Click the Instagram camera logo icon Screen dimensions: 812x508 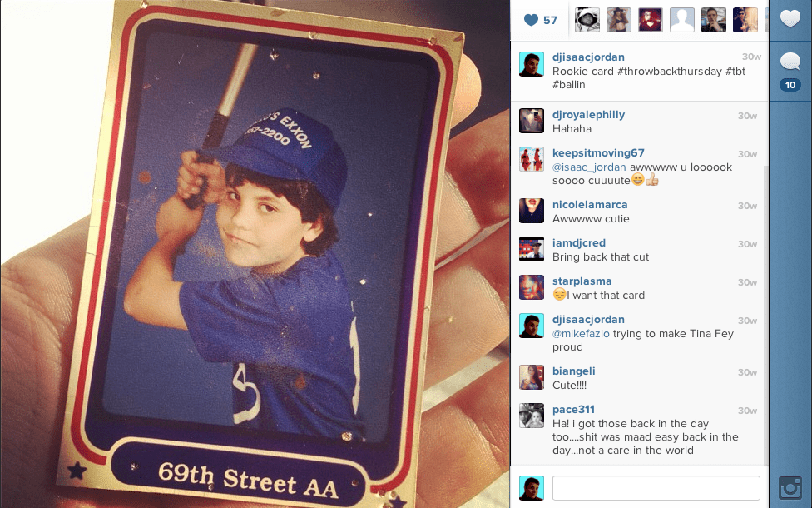(790, 488)
